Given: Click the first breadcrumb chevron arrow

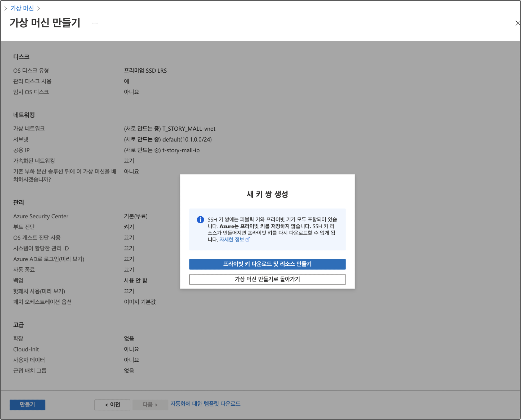Looking at the screenshot, I should tap(6, 8).
